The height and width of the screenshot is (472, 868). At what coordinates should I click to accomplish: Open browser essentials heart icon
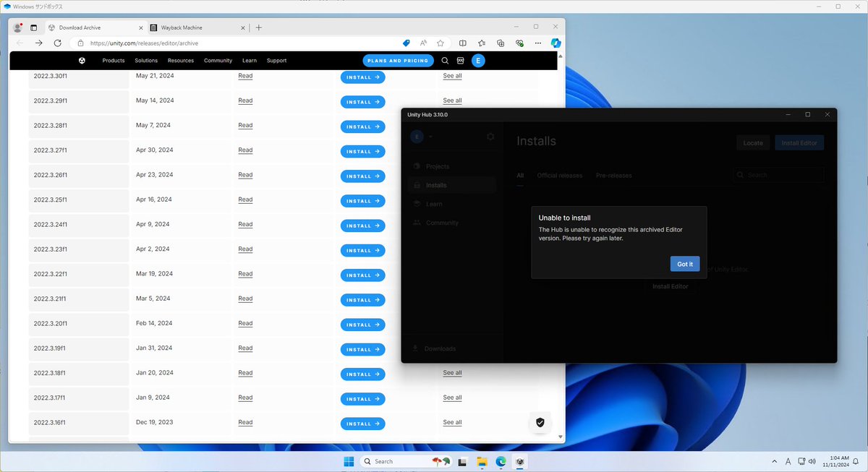point(519,43)
